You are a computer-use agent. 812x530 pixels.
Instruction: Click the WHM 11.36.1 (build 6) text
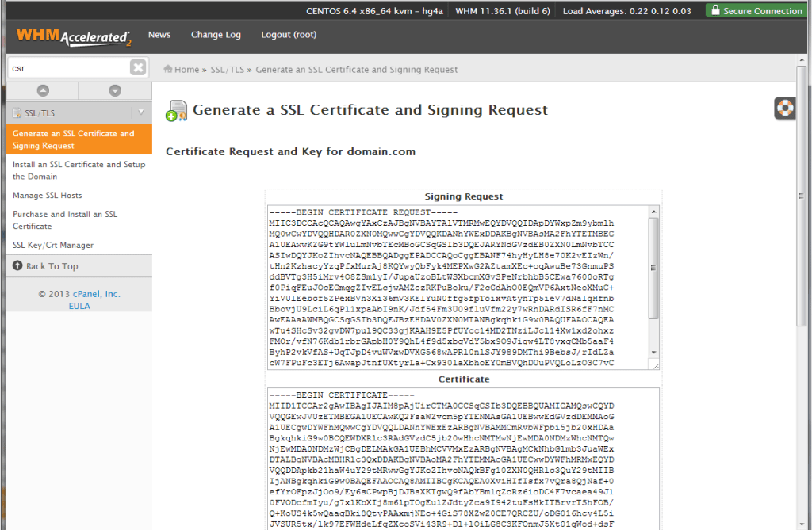pos(502,11)
